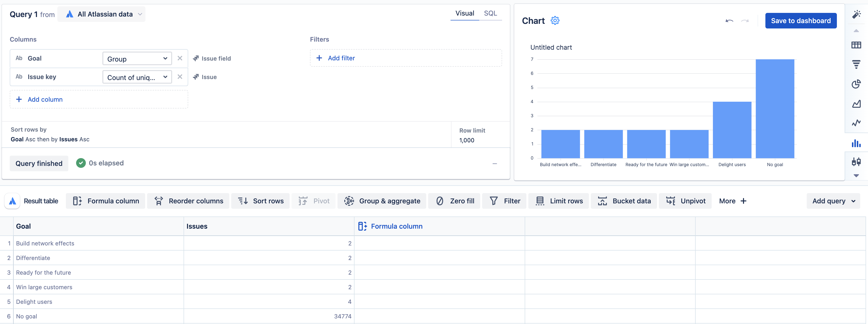Image resolution: width=868 pixels, height=324 pixels.
Task: Expand the All Atlassian data source selector
Action: pyautogui.click(x=101, y=14)
